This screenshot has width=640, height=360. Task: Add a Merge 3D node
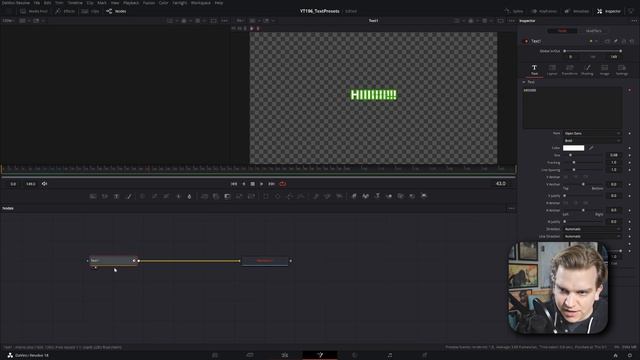[x=389, y=196]
